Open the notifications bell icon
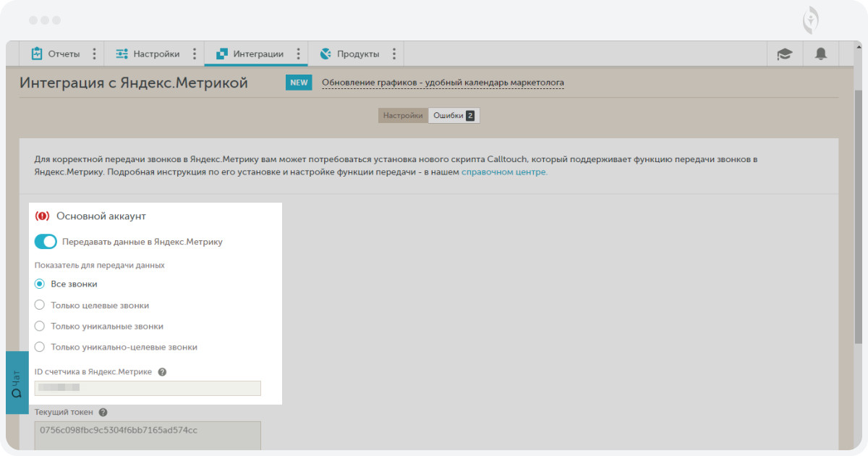This screenshot has height=456, width=868. click(x=821, y=54)
